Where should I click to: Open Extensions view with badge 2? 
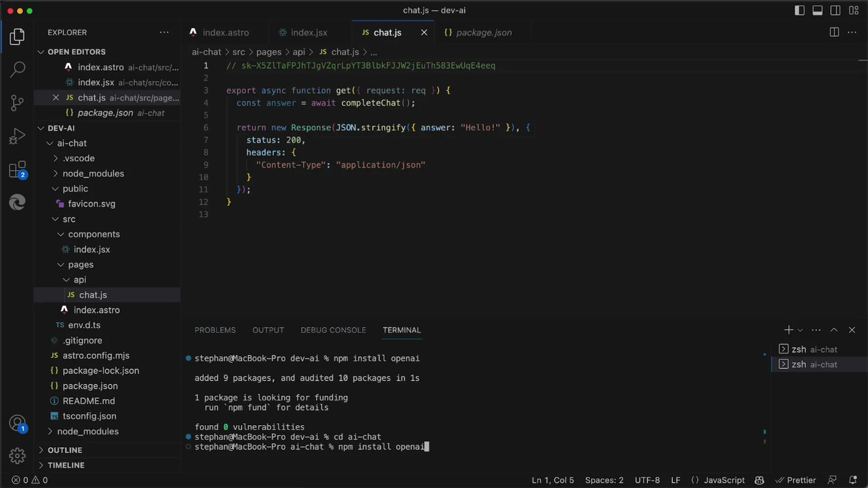17,170
